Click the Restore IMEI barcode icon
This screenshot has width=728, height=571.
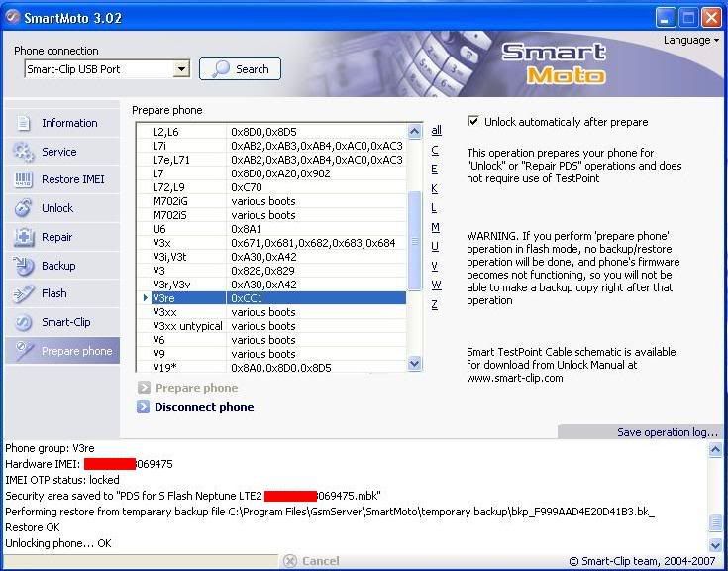click(x=23, y=179)
